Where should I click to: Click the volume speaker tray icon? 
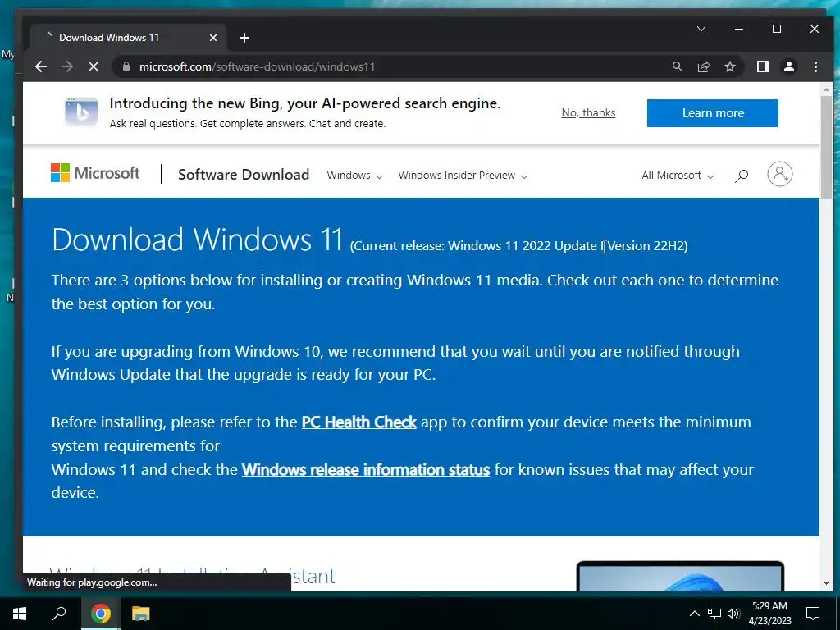[x=733, y=614]
